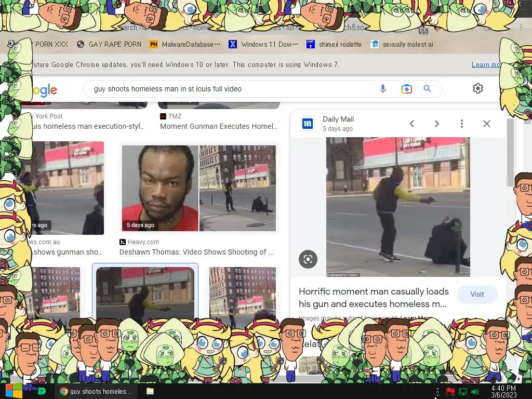Viewport: 532px width, 399px height.
Task: Activate Google Lens icon on preview image
Action: (x=308, y=260)
